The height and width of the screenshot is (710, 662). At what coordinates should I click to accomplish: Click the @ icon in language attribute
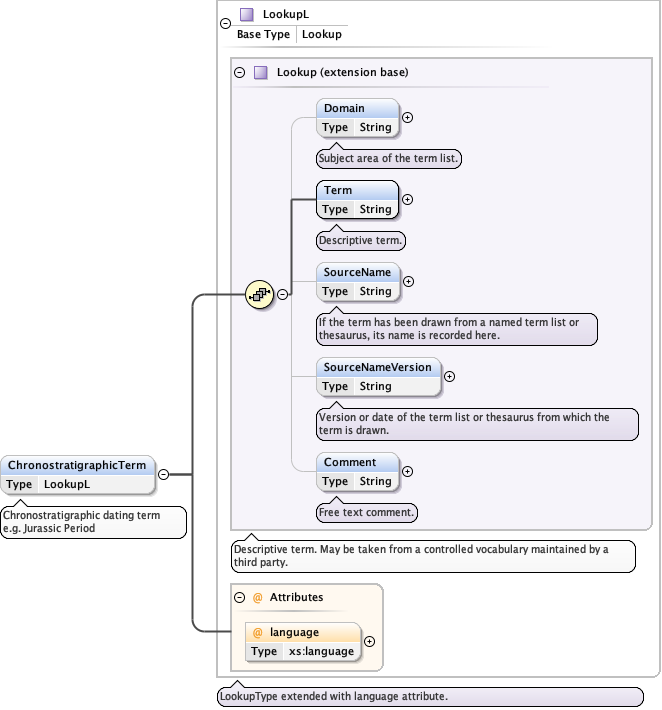point(257,632)
